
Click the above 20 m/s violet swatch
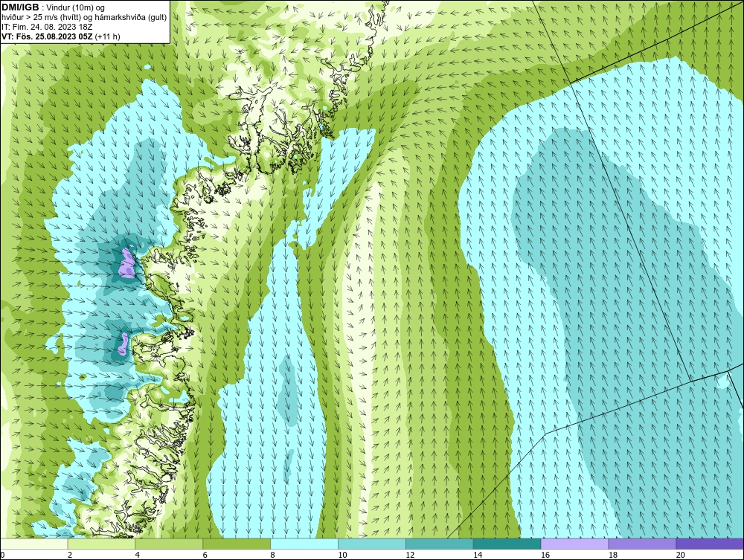710,544
